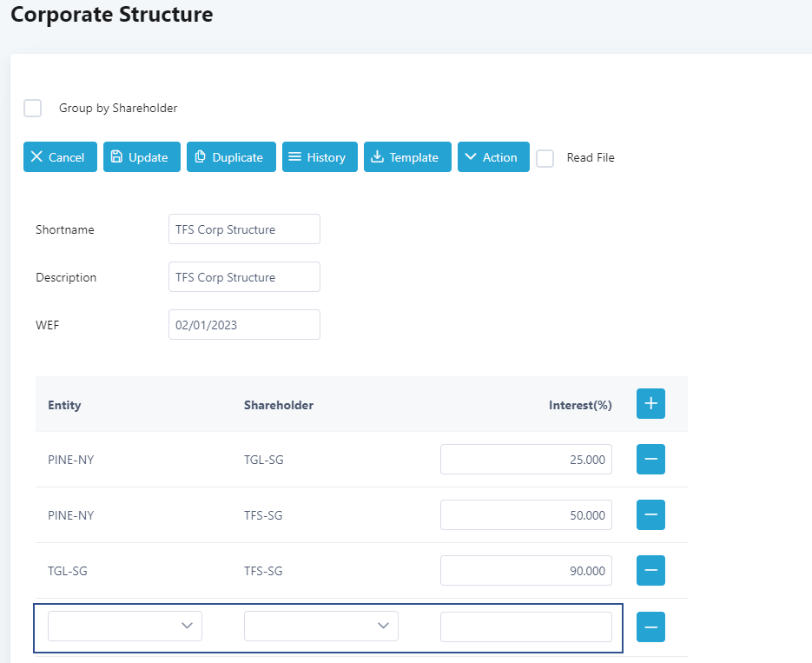Remove the empty last row with minus icon
This screenshot has width=812, height=663.
tap(650, 627)
